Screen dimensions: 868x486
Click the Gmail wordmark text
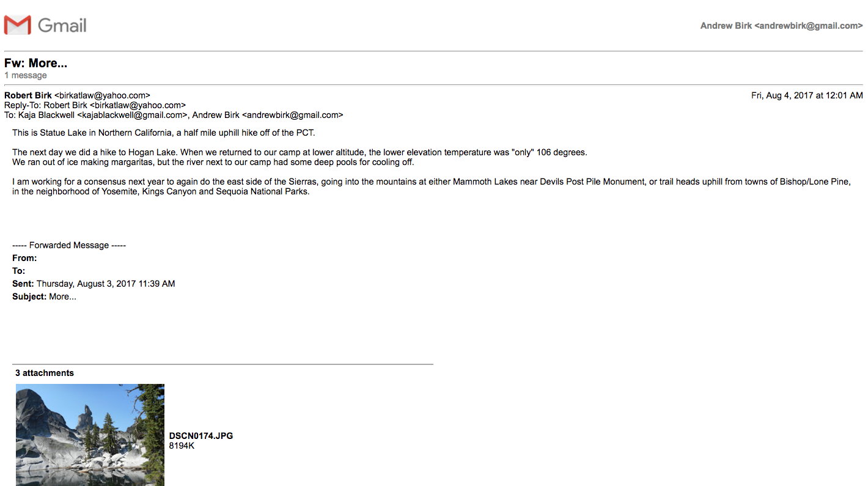(62, 25)
